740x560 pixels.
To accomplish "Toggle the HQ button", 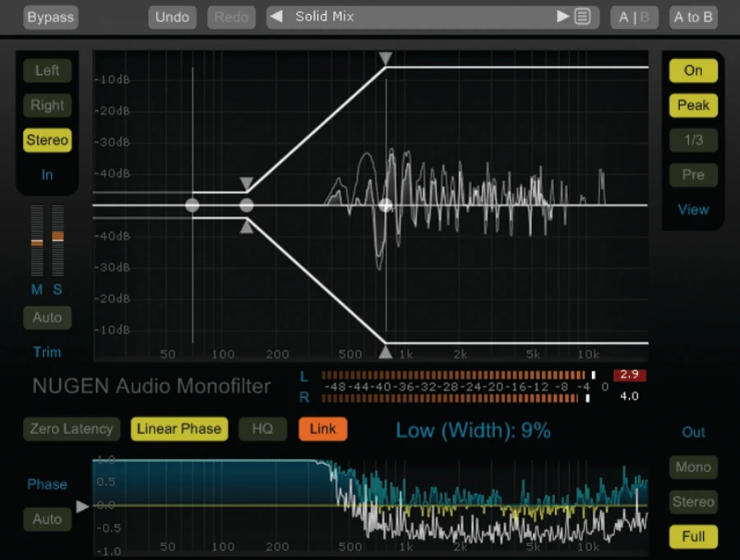I will tap(262, 428).
